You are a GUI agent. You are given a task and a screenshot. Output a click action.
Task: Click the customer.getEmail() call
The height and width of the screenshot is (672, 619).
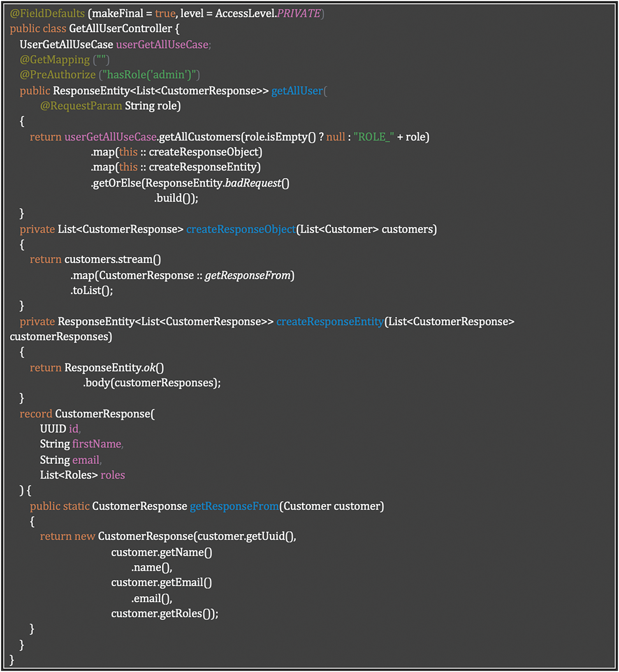click(x=161, y=583)
